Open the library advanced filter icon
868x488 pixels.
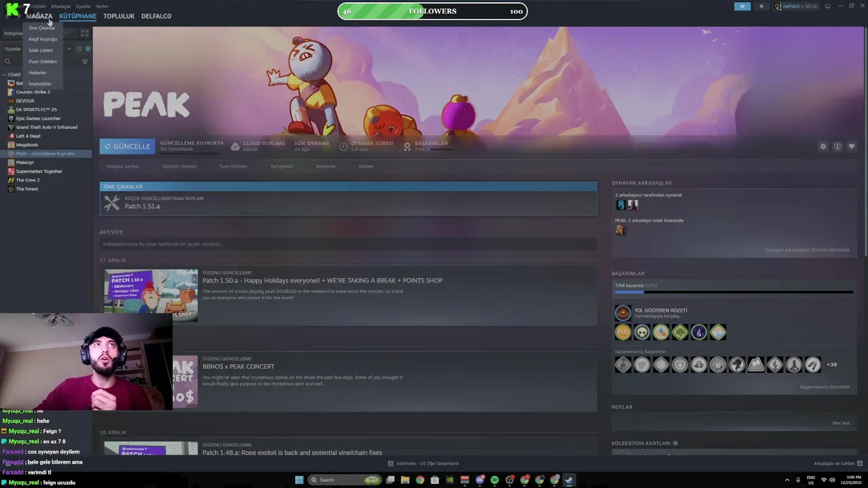click(85, 62)
